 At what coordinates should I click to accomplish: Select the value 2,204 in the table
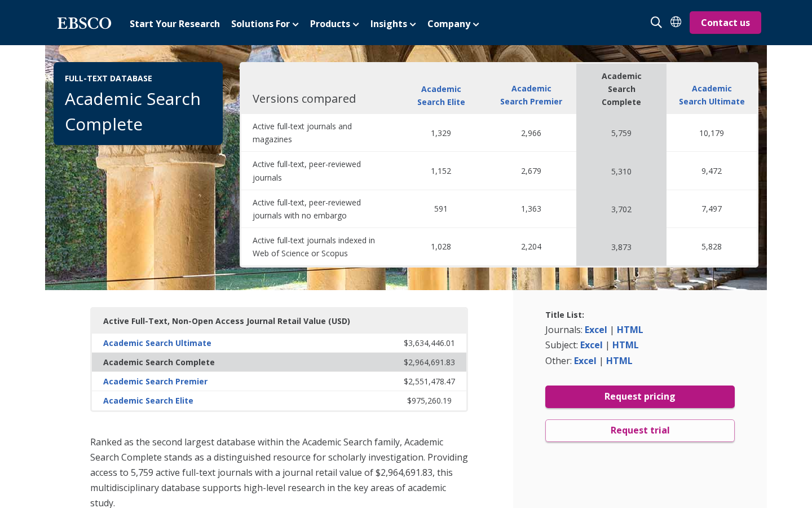[531, 247]
